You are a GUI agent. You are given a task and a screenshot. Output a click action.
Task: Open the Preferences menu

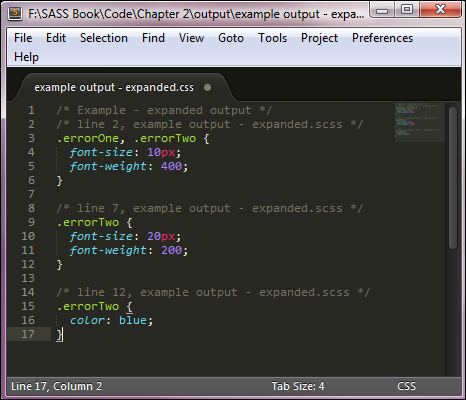tap(382, 38)
